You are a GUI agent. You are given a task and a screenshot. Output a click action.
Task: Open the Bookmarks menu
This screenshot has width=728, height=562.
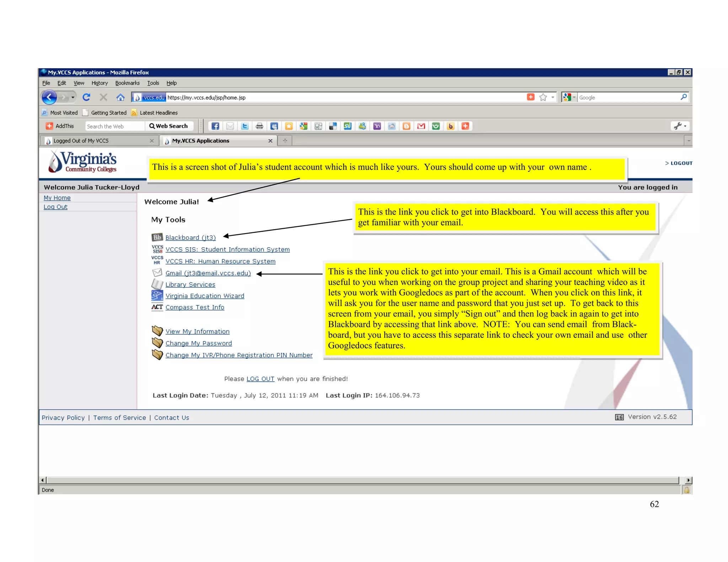[127, 83]
